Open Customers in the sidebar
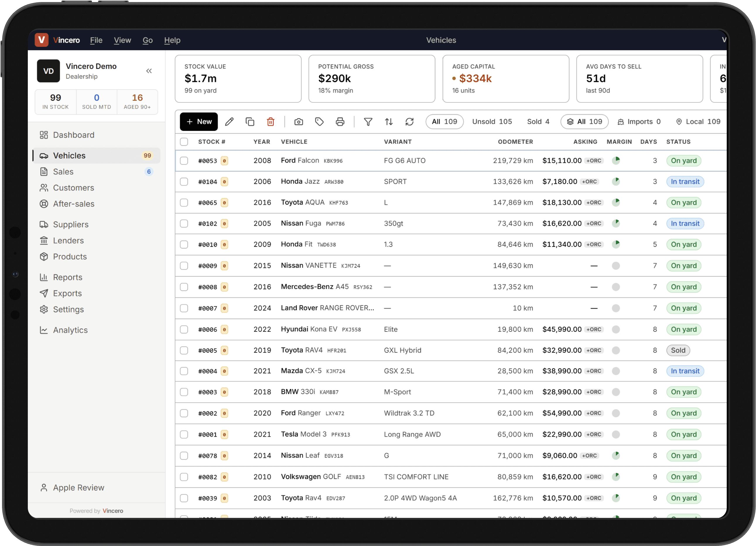The image size is (756, 546). (x=96, y=188)
